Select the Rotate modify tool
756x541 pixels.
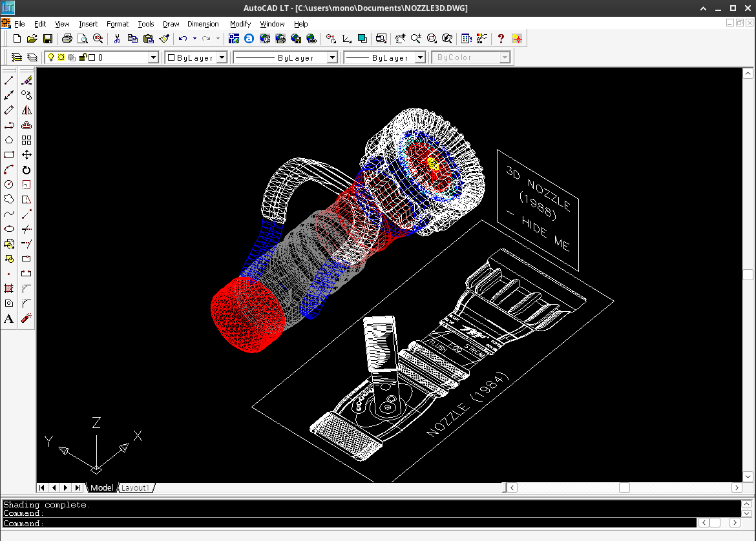[x=26, y=170]
